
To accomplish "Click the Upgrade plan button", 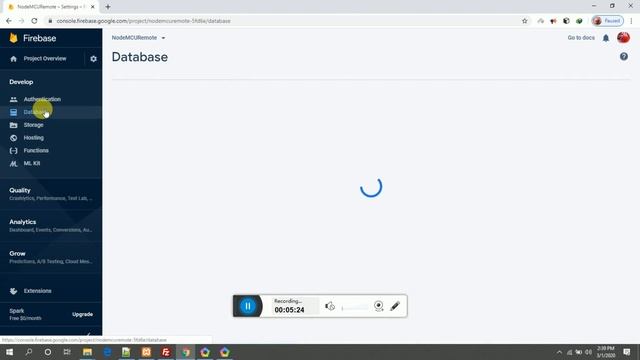I will (x=82, y=314).
